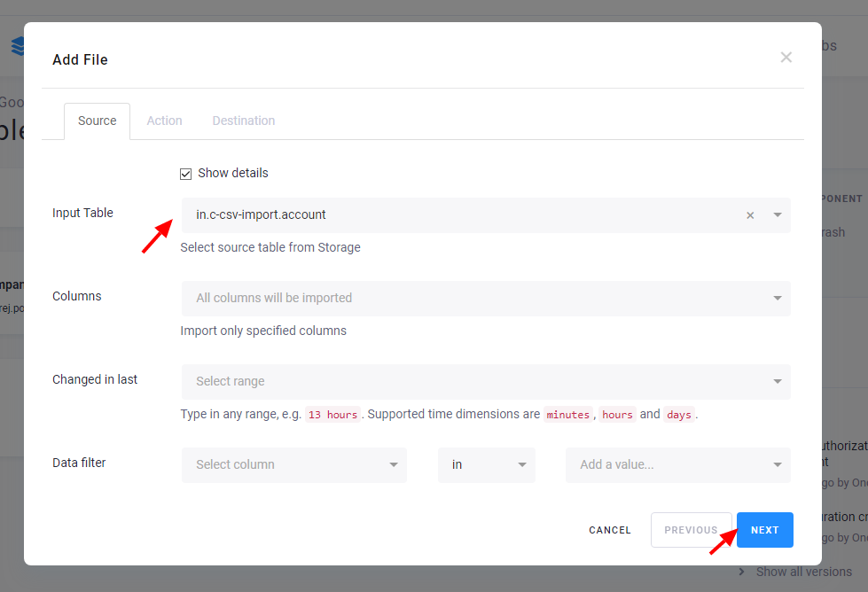Click the Changed in last label
Image resolution: width=868 pixels, height=592 pixels.
95,379
